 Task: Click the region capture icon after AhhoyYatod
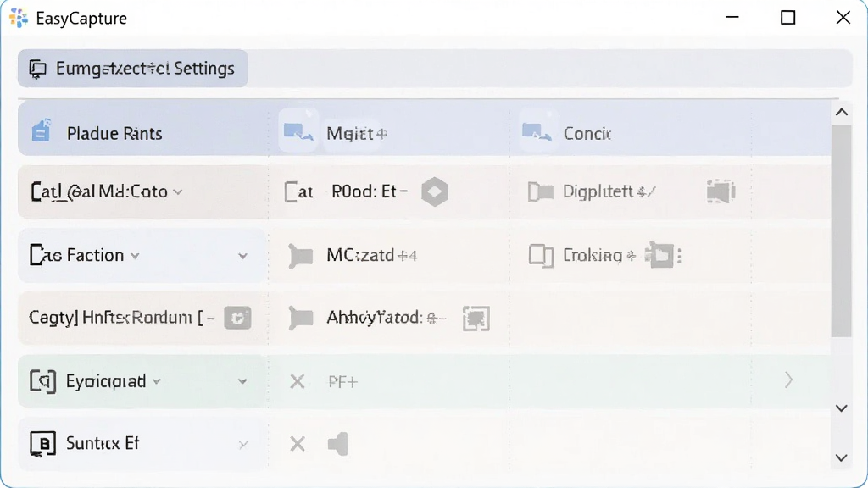tap(476, 319)
